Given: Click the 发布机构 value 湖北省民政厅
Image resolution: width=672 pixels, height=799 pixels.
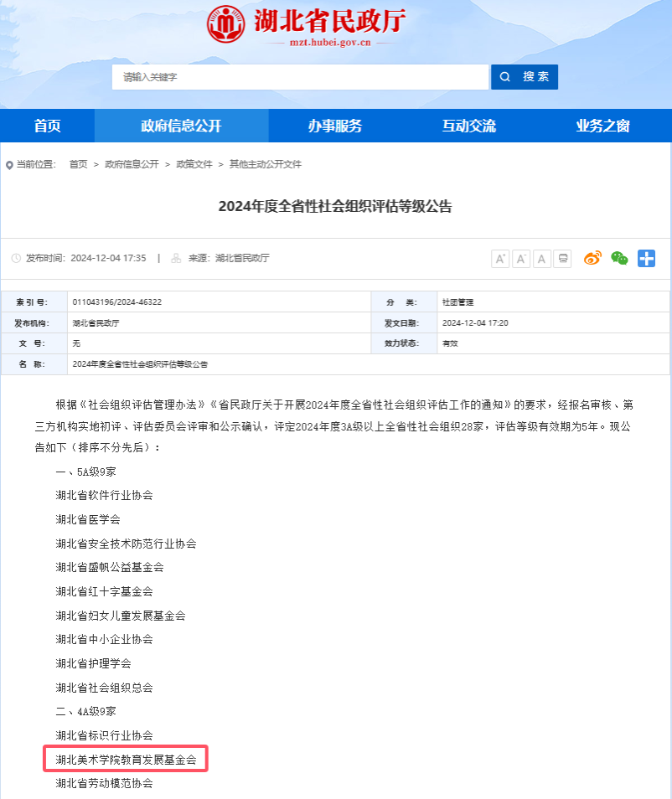Looking at the screenshot, I should coord(96,323).
